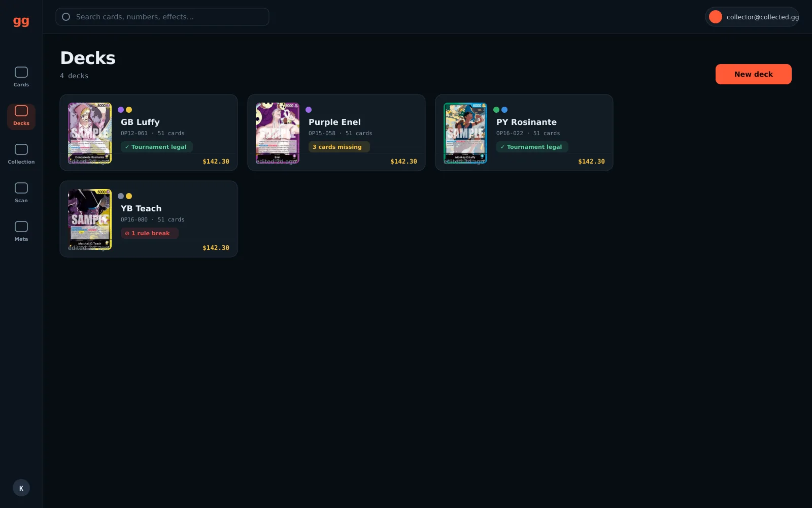Click the 1 rule break badge
Image resolution: width=812 pixels, height=508 pixels.
click(x=149, y=233)
